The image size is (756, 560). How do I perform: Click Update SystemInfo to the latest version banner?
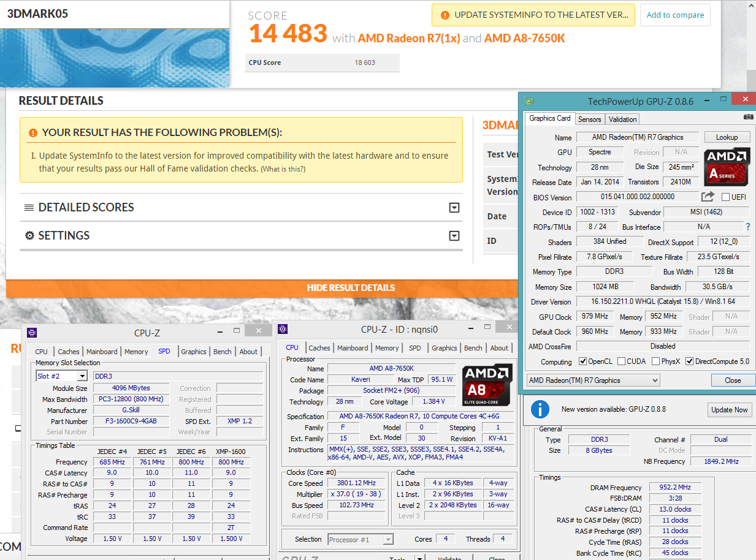pos(533,15)
